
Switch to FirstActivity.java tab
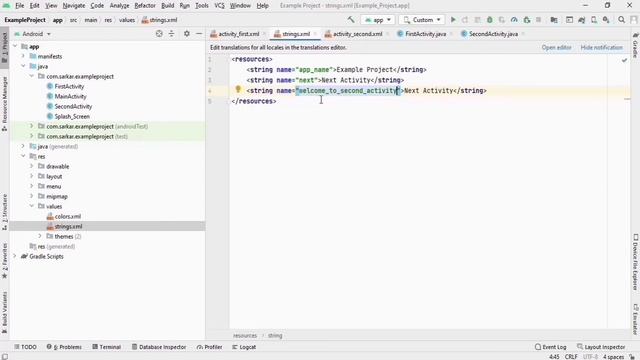coord(425,34)
